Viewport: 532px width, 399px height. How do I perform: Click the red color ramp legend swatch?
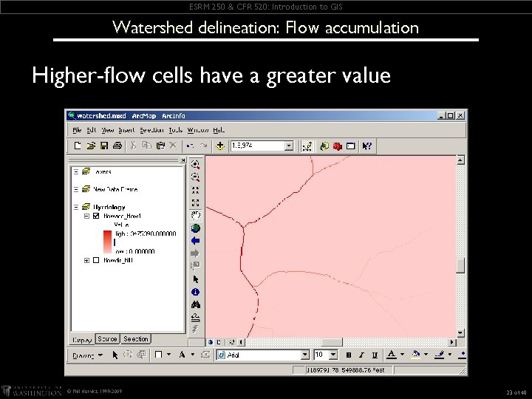(107, 242)
